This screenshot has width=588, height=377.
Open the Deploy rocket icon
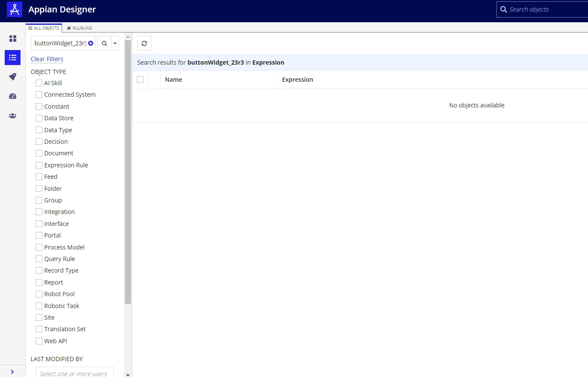[x=13, y=77]
